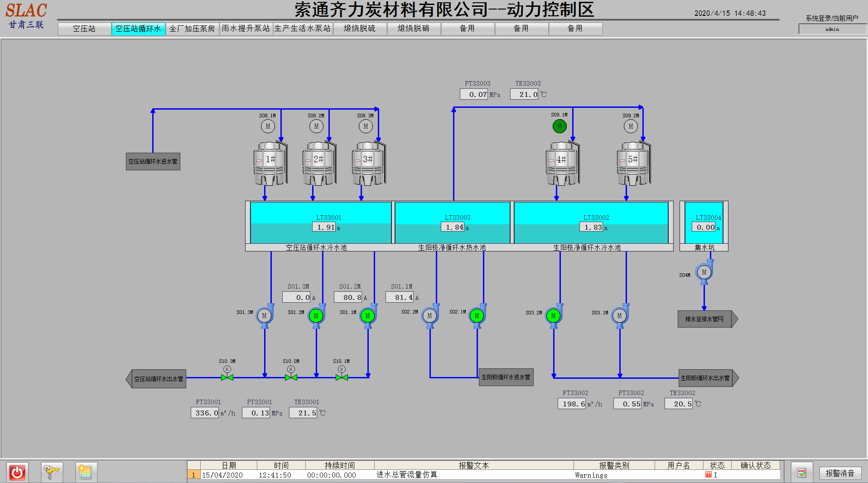Image resolution: width=868 pixels, height=483 pixels.
Task: Open the S10.2M motorized valve
Action: [291, 374]
